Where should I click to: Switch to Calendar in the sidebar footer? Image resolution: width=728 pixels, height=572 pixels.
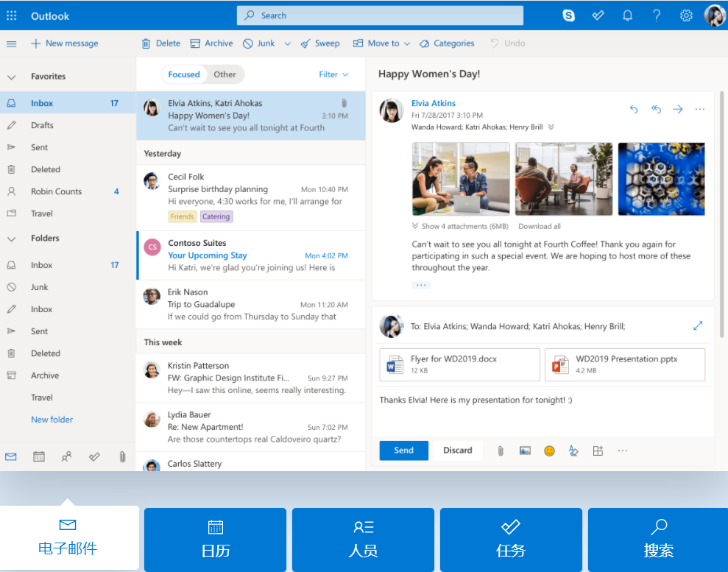39,457
